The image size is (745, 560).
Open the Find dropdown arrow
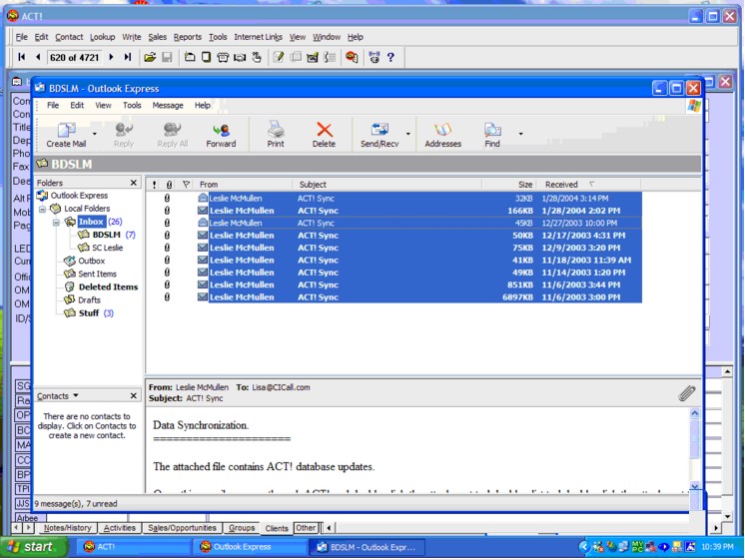point(520,134)
